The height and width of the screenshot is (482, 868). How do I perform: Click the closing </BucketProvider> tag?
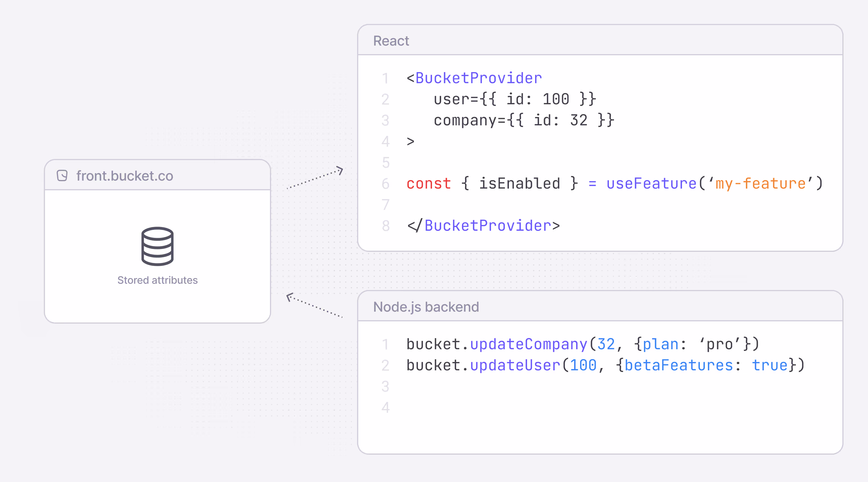pyautogui.click(x=484, y=226)
